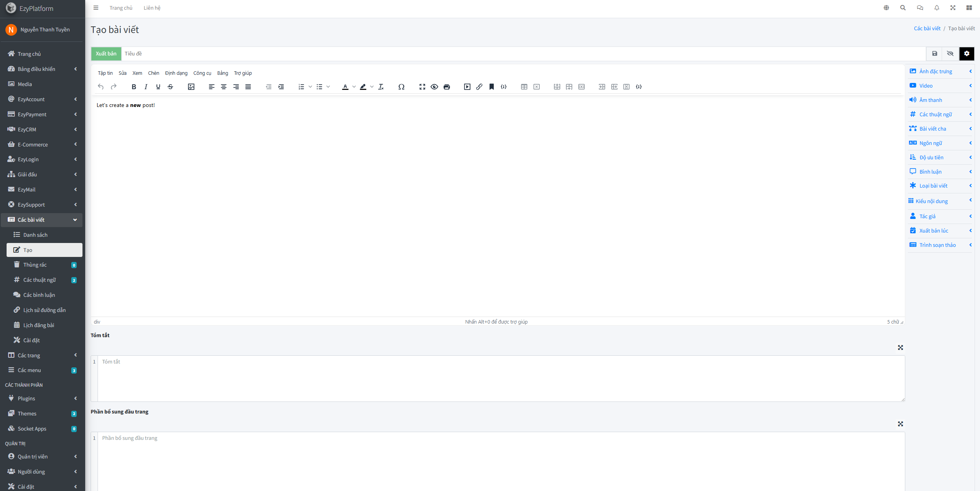This screenshot has width=980, height=491.
Task: Insert an image using the toolbar icon
Action: click(191, 87)
